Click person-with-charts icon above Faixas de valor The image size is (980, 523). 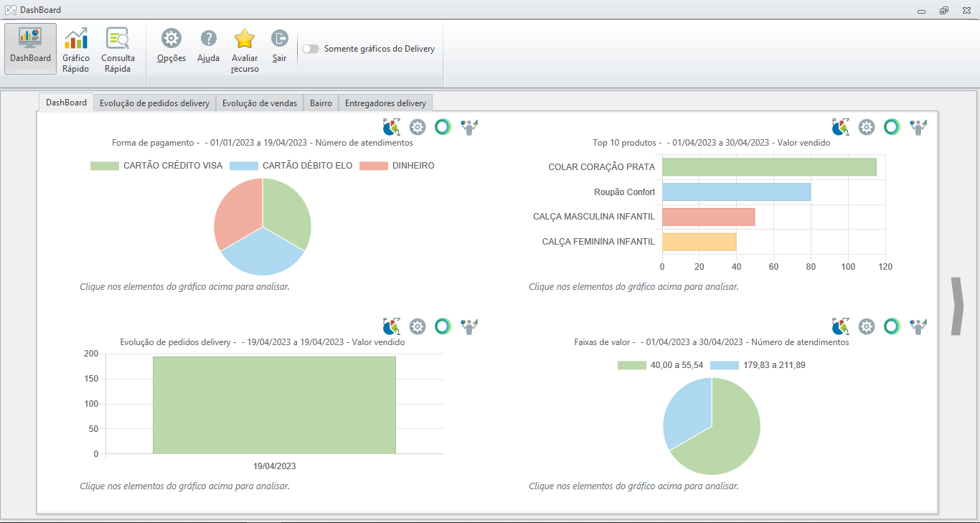(918, 327)
